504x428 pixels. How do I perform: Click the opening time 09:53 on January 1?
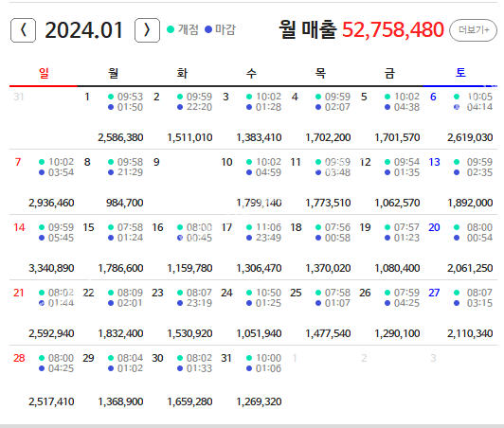130,97
